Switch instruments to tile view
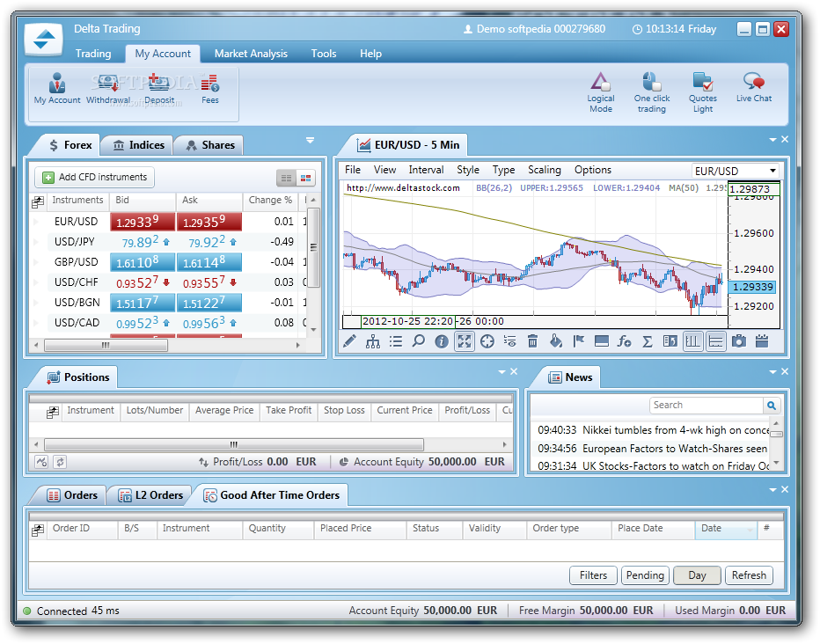Viewport: 820px width, 644px height. click(x=306, y=179)
